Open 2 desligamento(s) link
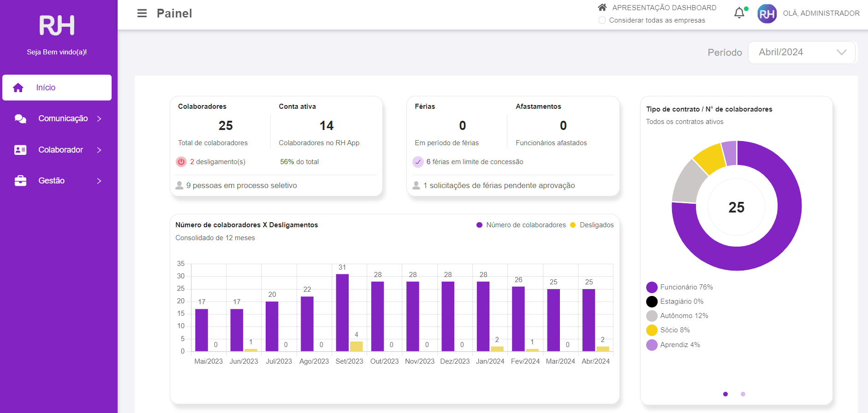 [x=218, y=162]
